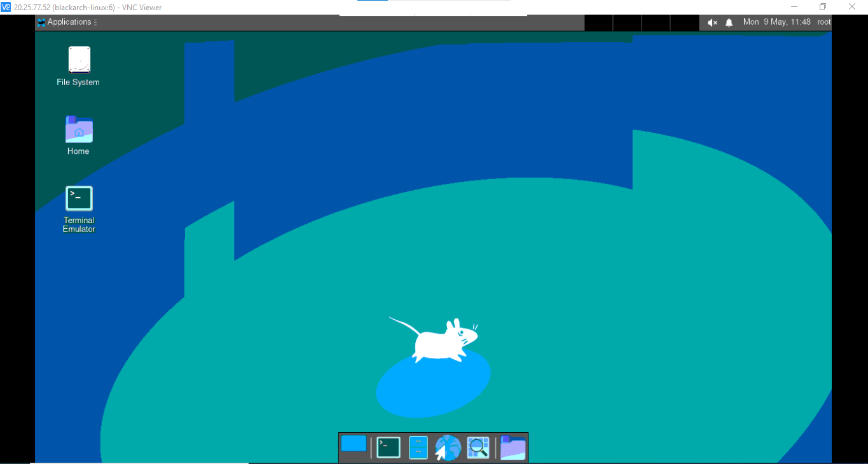
Task: Click the clock showing Mon 9 May, 11:48
Action: [x=777, y=22]
